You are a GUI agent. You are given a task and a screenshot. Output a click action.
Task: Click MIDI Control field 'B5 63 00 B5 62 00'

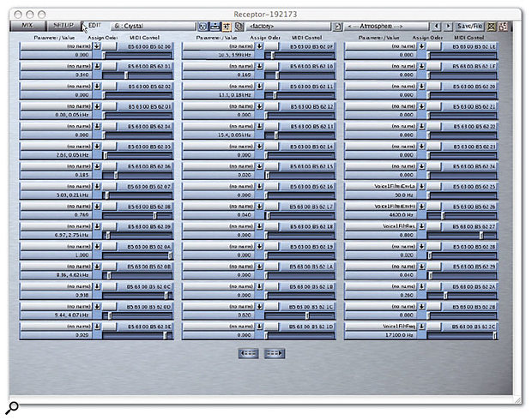coord(145,46)
